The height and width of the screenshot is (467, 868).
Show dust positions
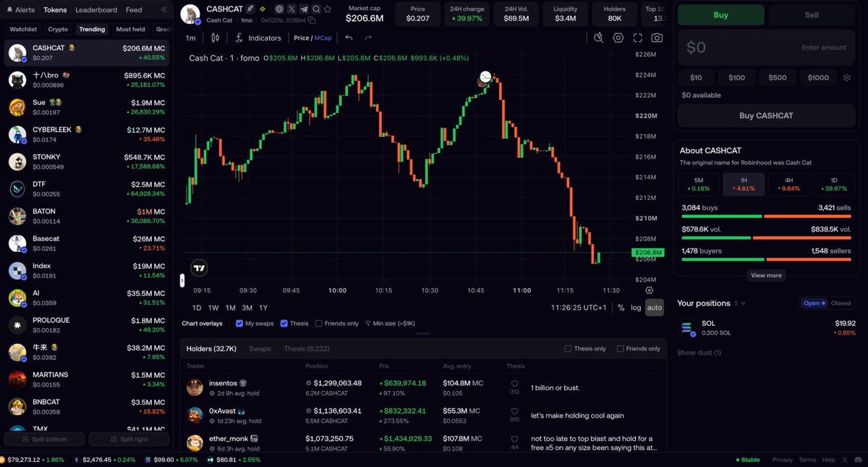click(x=699, y=353)
